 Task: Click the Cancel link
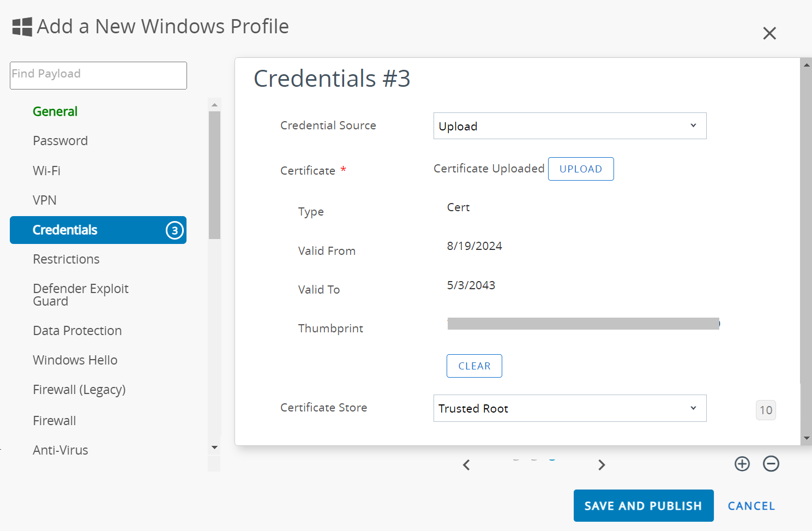click(x=751, y=506)
